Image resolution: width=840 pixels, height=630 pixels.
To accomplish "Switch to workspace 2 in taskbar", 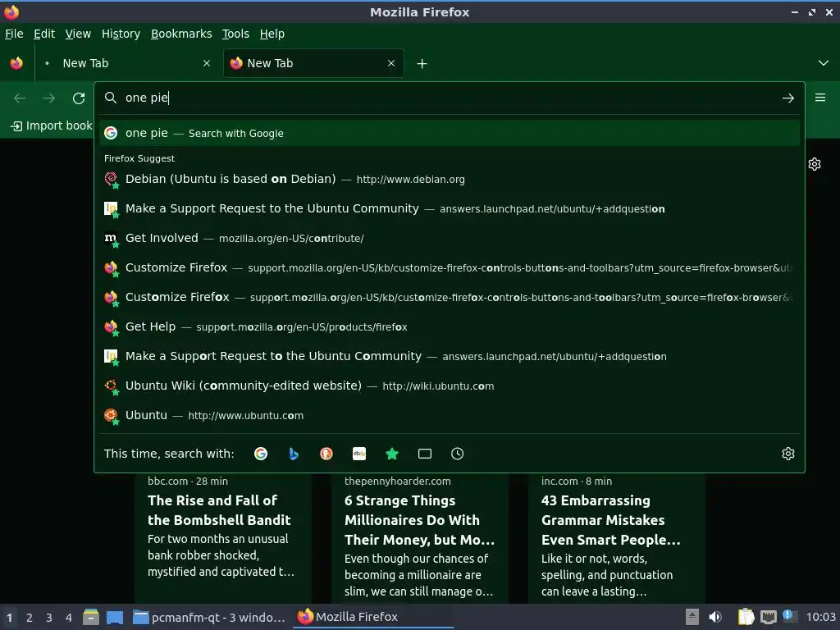I will point(30,618).
